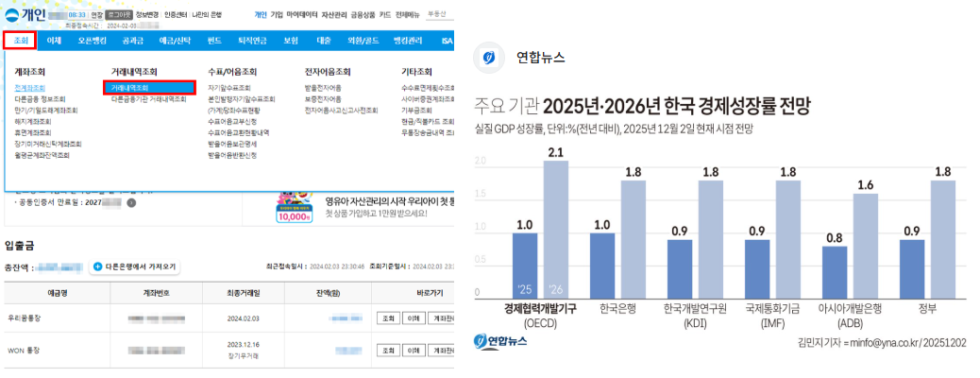This screenshot has width=980, height=378.
Task: Click 조회 button in the 우리꿈통장 row
Action: pyautogui.click(x=387, y=318)
